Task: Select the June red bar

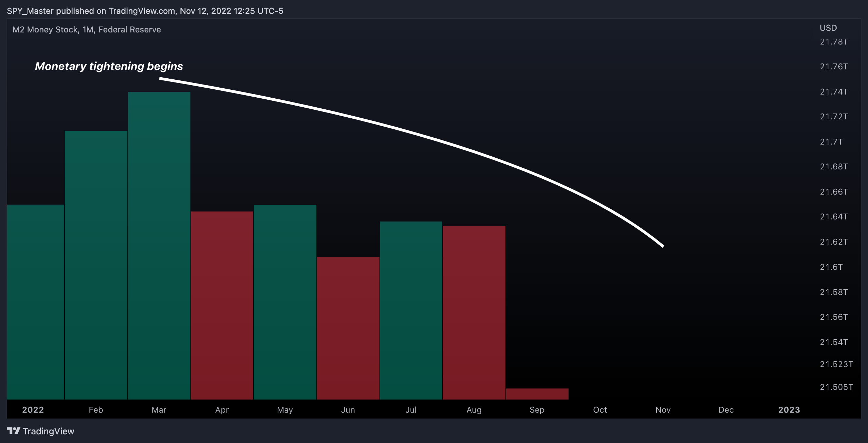Action: (x=348, y=328)
